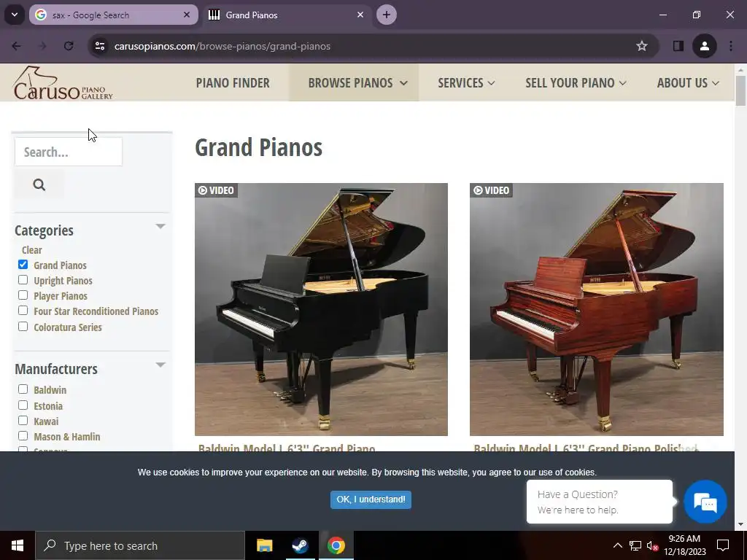Open the network tray icon
This screenshot has height=560, width=747.
[x=635, y=545]
